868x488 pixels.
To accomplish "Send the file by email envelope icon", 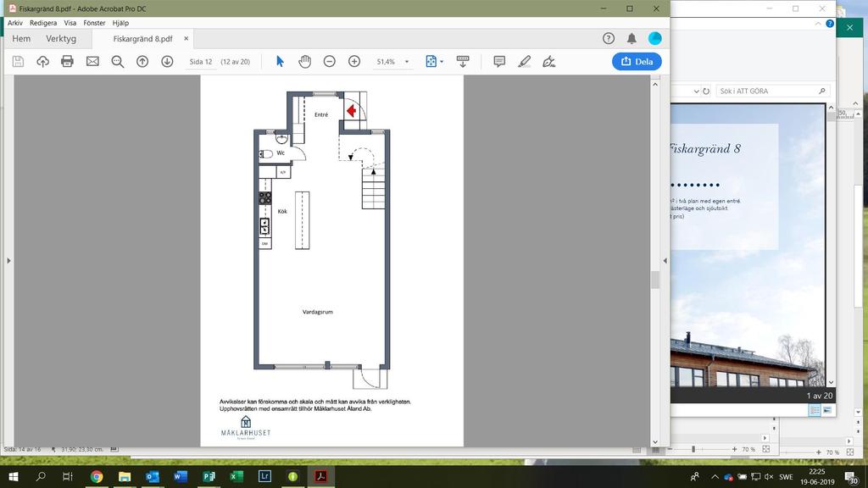I will (x=92, y=61).
